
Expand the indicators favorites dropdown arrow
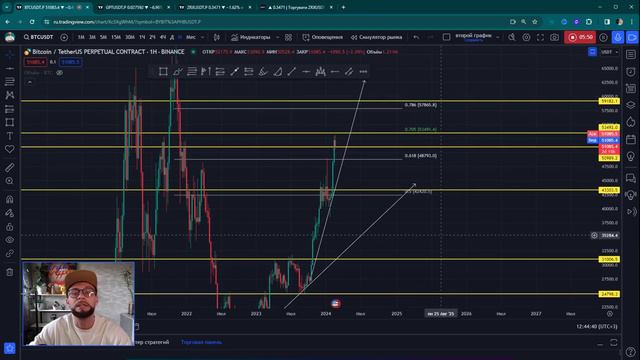(x=278, y=37)
